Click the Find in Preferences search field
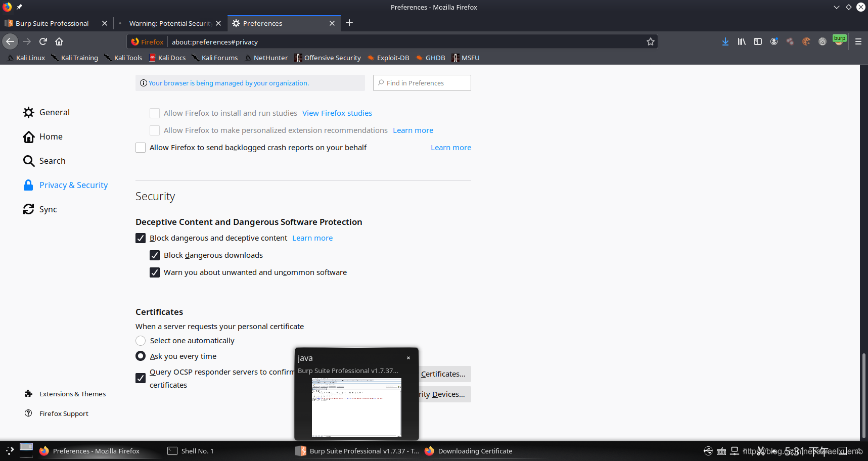The height and width of the screenshot is (461, 868). pos(422,83)
